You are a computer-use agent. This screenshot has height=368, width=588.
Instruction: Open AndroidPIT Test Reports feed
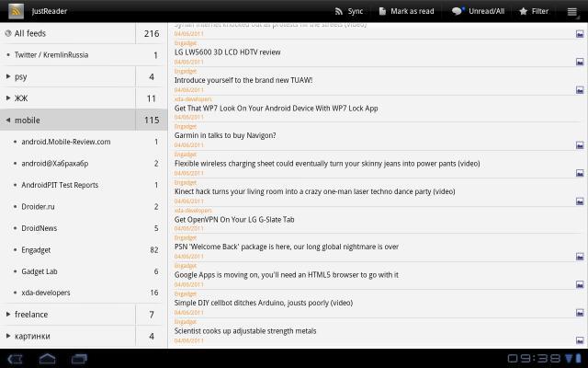click(84, 185)
